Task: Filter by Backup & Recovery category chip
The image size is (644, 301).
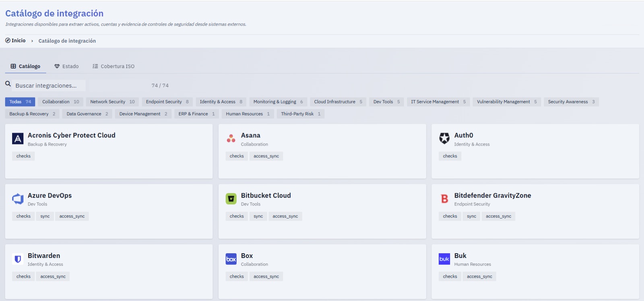Action: 33,114
